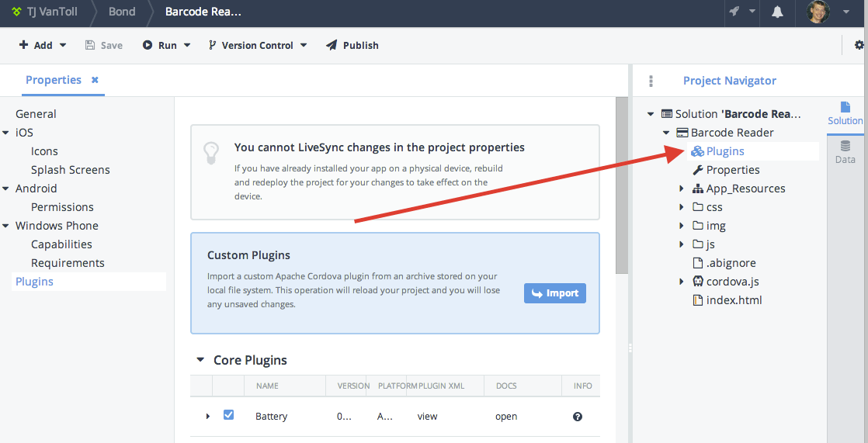Click the info help icon for Battery
The image size is (868, 443).
pyautogui.click(x=578, y=417)
